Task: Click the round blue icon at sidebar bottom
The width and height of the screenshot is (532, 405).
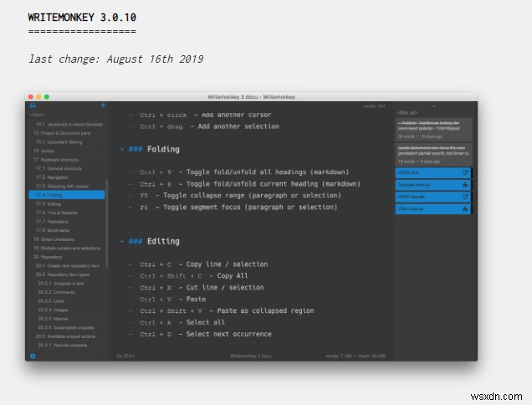Action: (x=33, y=356)
